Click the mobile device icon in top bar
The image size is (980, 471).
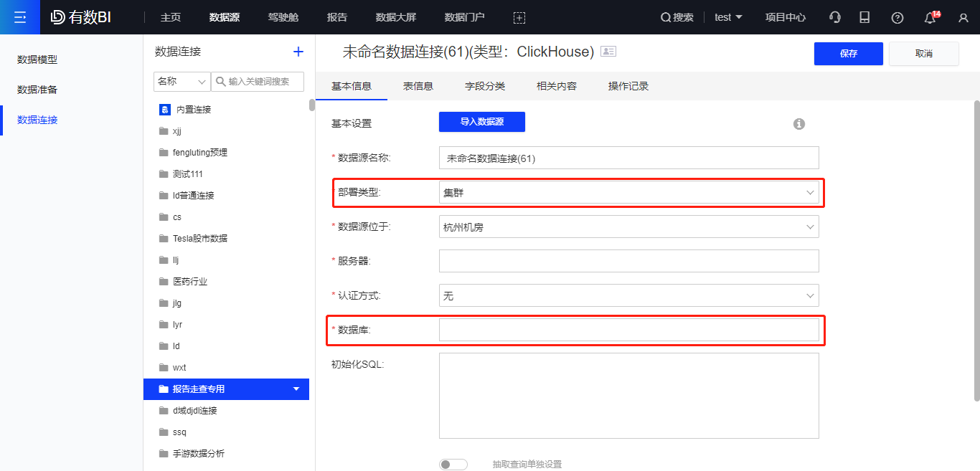864,16
